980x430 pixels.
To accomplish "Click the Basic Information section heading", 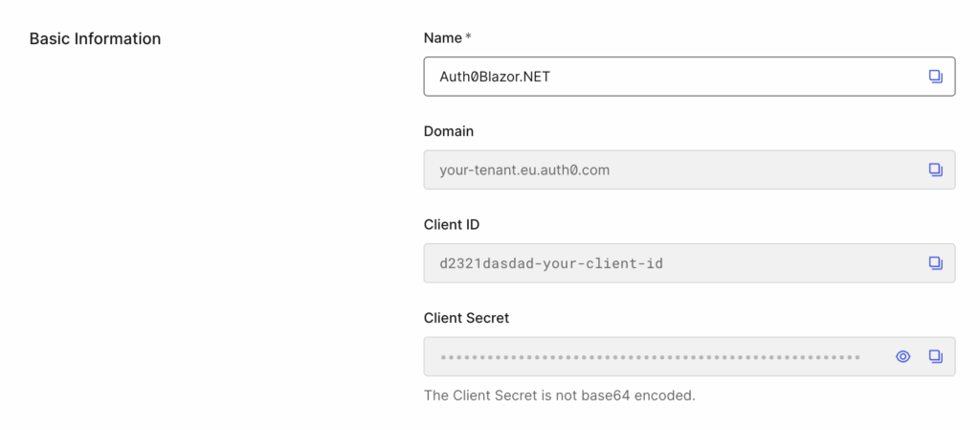I will coord(95,38).
